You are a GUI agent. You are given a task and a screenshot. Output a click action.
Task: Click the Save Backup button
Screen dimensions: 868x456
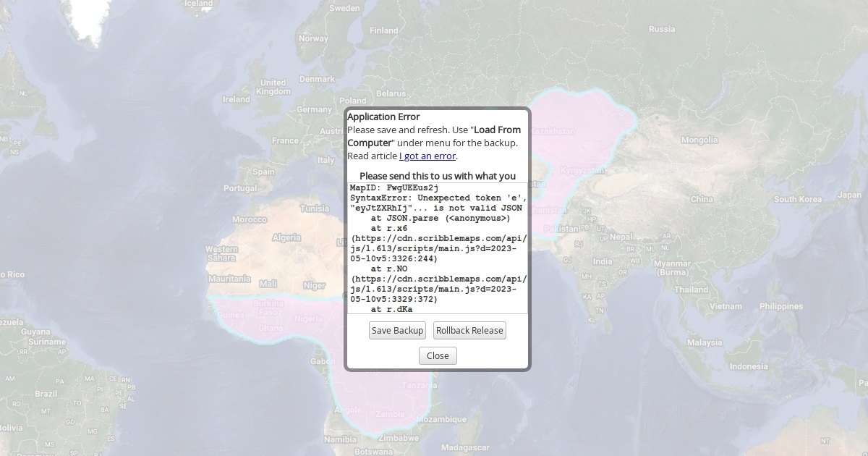pyautogui.click(x=397, y=330)
